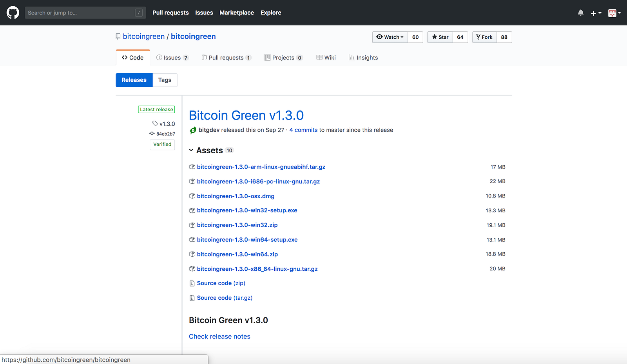
Task: Switch to the Wiki tab
Action: (x=326, y=58)
